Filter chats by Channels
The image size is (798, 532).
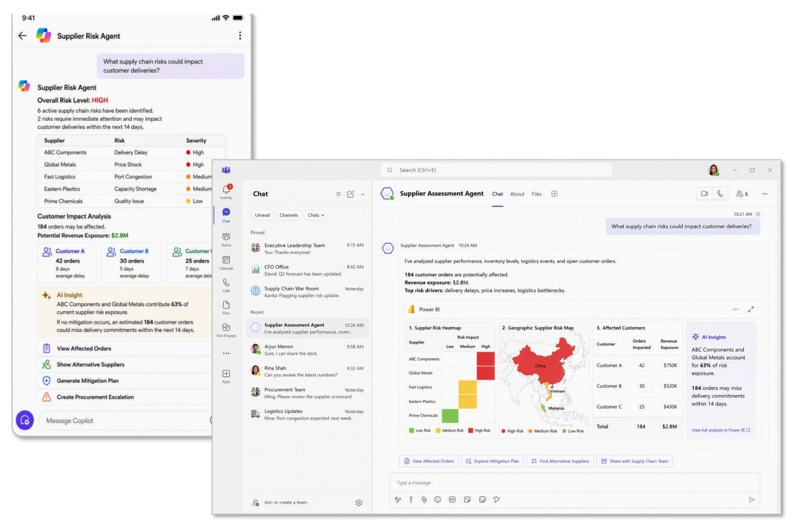289,215
